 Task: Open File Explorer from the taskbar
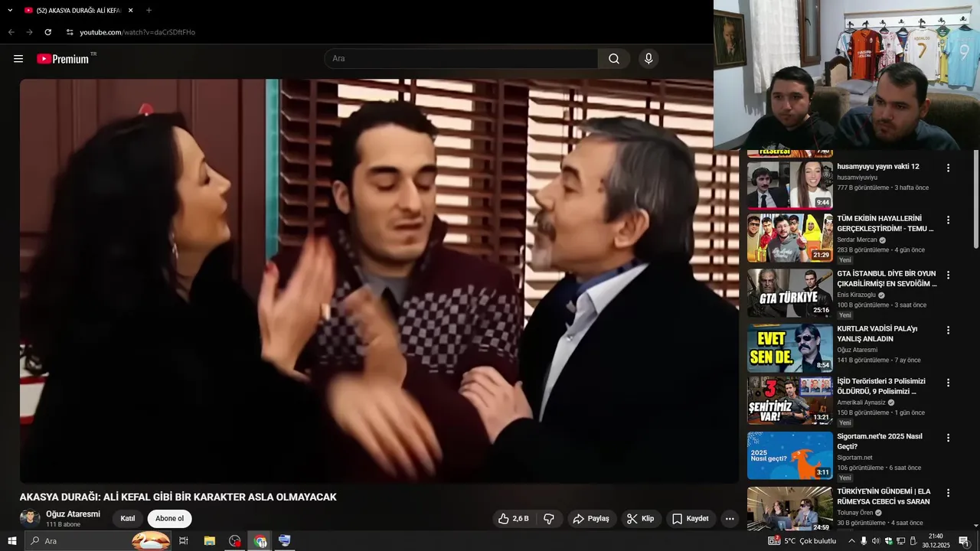pyautogui.click(x=209, y=541)
